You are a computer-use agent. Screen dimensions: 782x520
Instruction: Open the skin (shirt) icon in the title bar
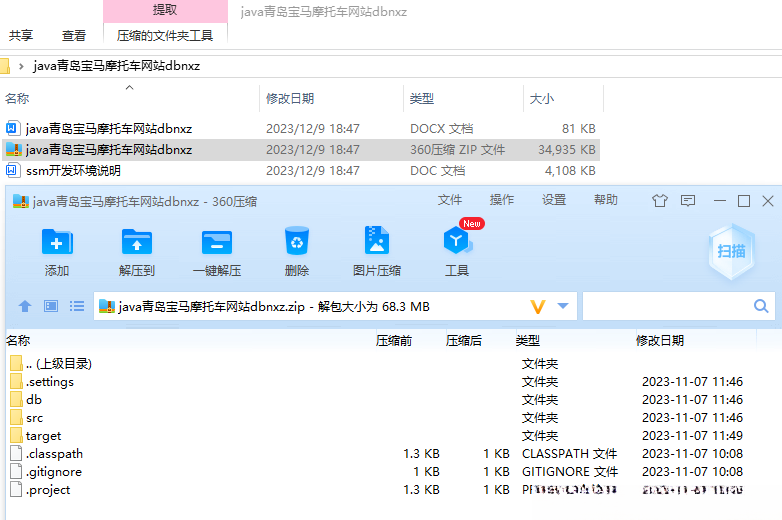(x=660, y=201)
